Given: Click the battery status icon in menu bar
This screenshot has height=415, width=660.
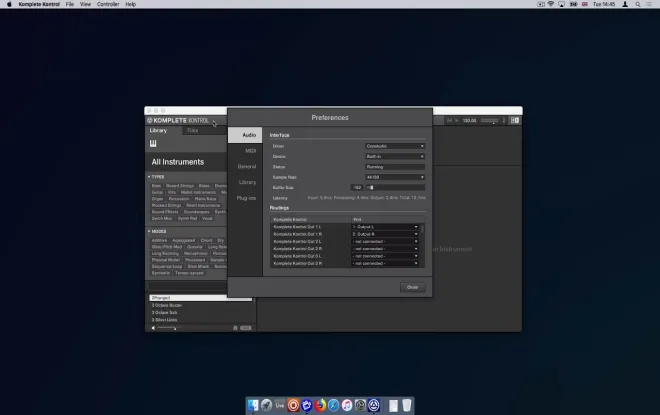Looking at the screenshot, I should click(573, 4).
